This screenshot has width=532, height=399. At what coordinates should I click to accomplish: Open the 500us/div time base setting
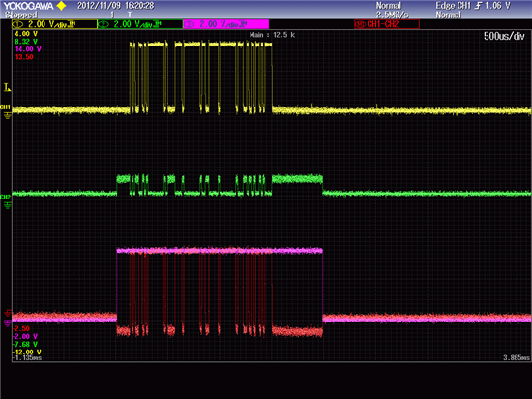click(504, 36)
